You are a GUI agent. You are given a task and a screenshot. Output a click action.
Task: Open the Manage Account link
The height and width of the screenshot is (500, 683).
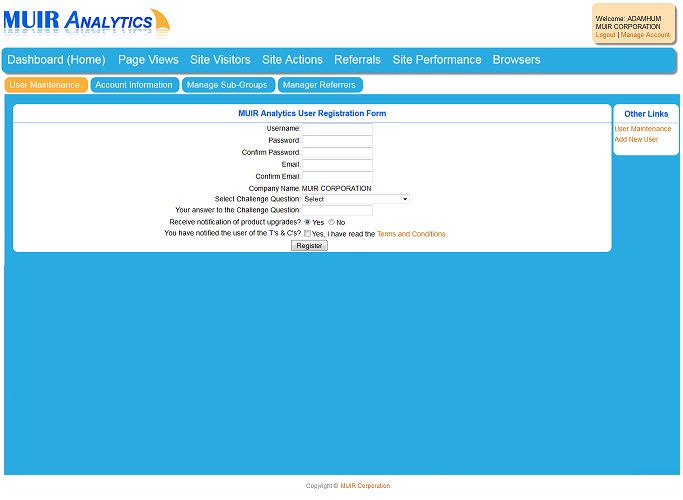point(645,35)
